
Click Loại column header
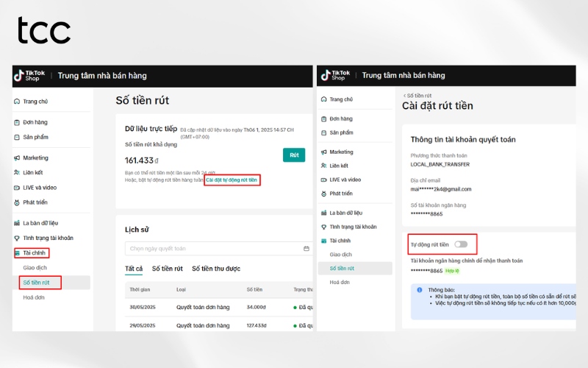[x=181, y=289]
